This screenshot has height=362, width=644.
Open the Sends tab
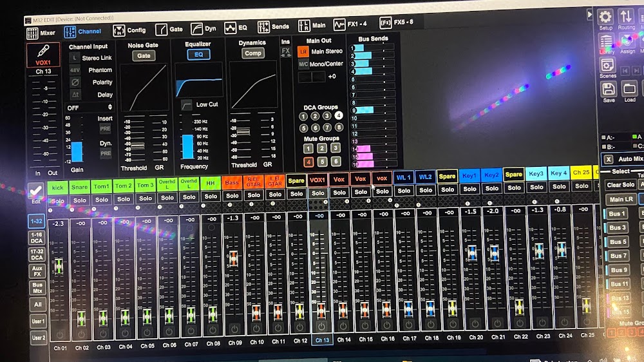point(273,28)
